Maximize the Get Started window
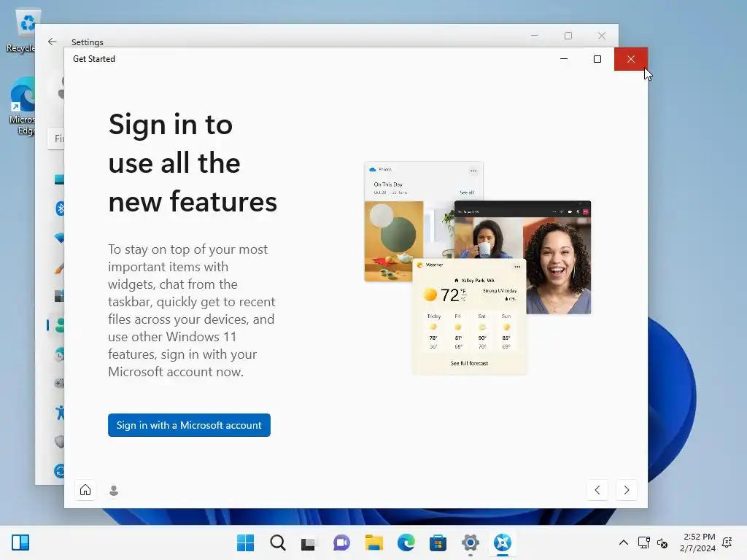 click(597, 59)
